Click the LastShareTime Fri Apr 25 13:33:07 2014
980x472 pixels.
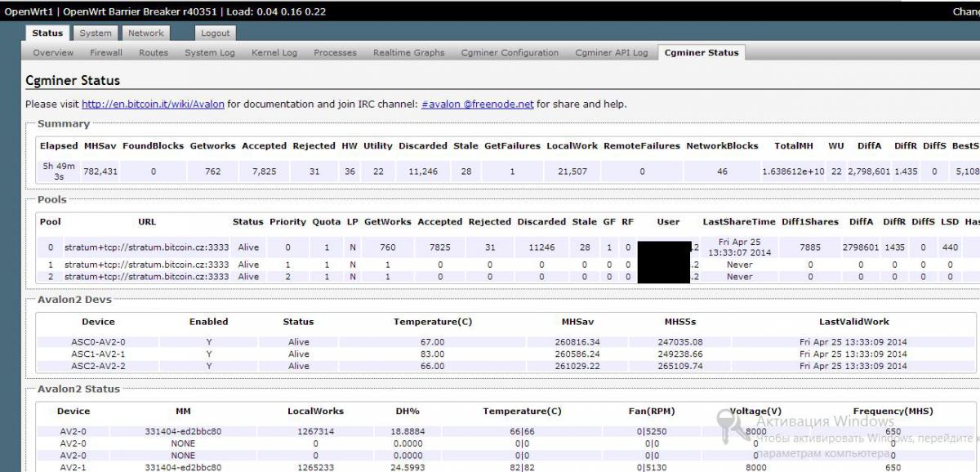click(739, 247)
